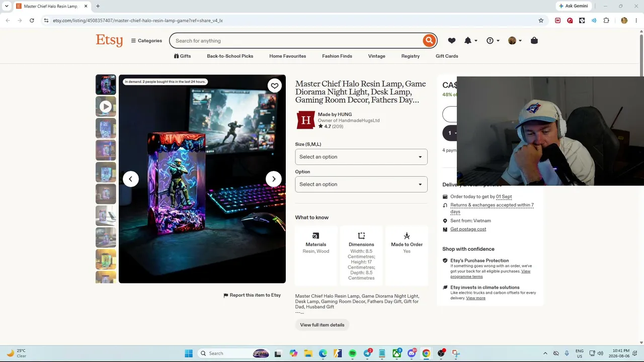Open Registry in the navigation
The width and height of the screenshot is (644, 362).
click(411, 56)
